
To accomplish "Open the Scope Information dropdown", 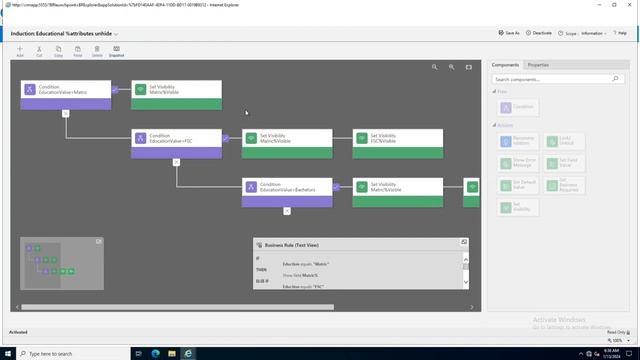I will click(x=593, y=33).
